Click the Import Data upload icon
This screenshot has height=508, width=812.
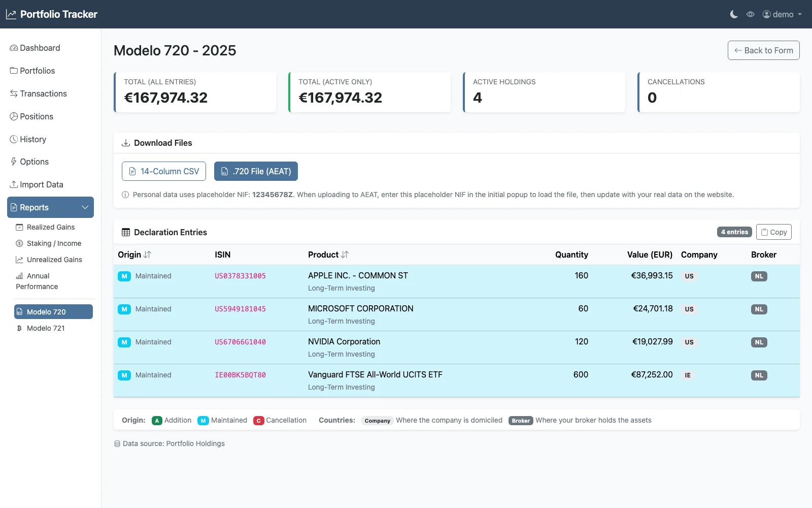14,184
